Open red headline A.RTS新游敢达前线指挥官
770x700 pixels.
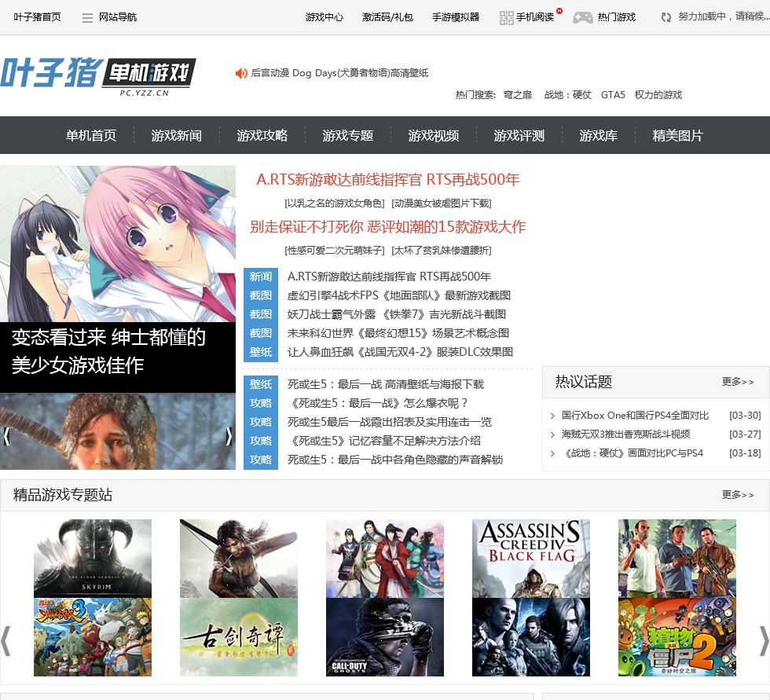(x=388, y=180)
